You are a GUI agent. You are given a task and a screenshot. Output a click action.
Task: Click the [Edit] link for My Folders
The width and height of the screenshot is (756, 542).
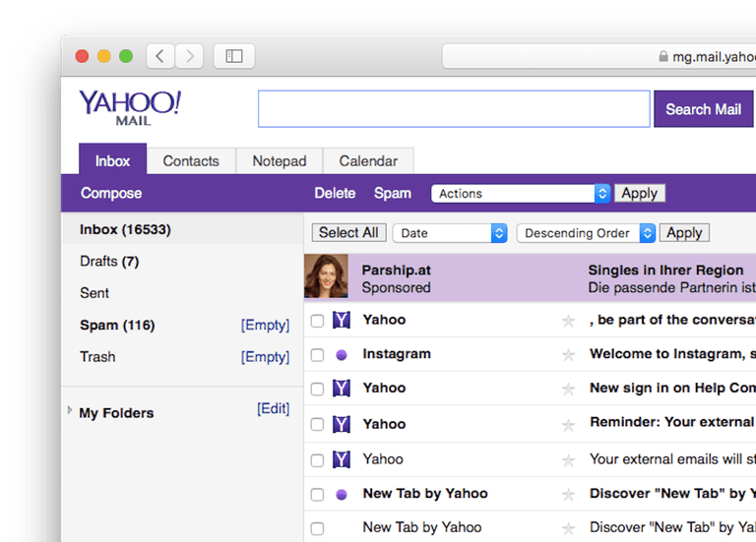point(274,408)
